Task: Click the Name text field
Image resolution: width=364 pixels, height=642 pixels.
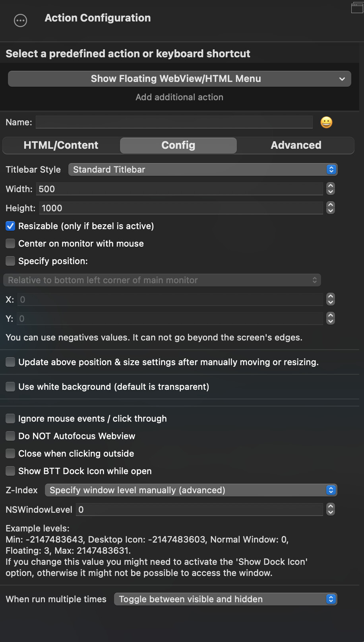Action: 174,123
